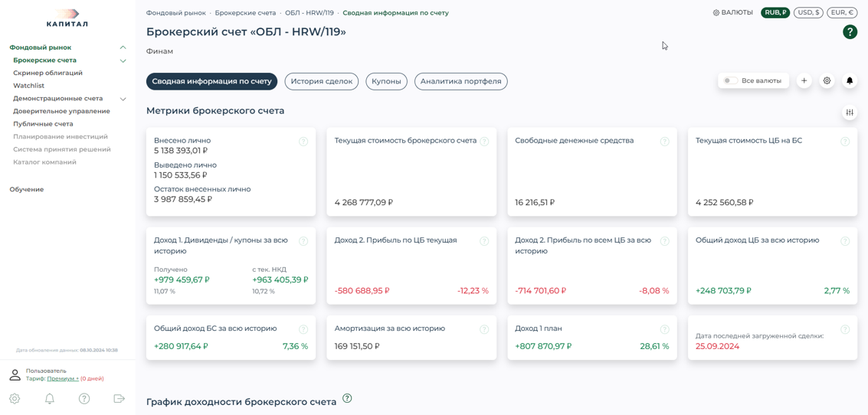Open Планирование инвестиций in sidebar
868x415 pixels.
tap(61, 136)
